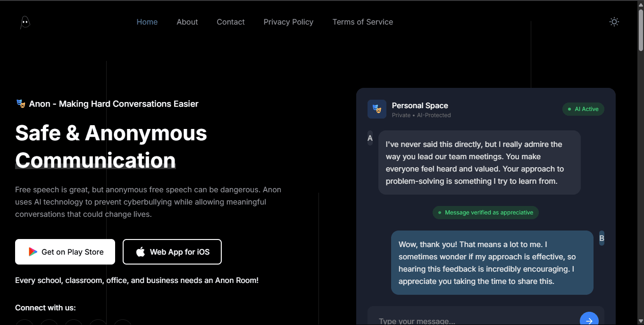
Task: Click the Personal Space chat title
Action: (420, 105)
